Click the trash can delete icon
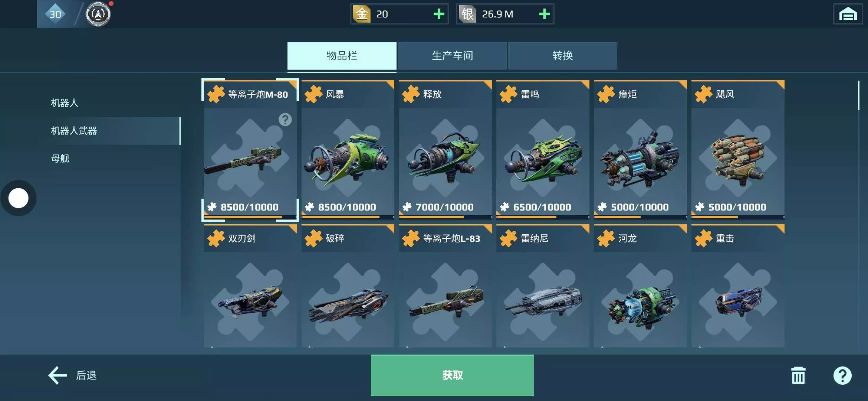The height and width of the screenshot is (401, 868). [798, 375]
